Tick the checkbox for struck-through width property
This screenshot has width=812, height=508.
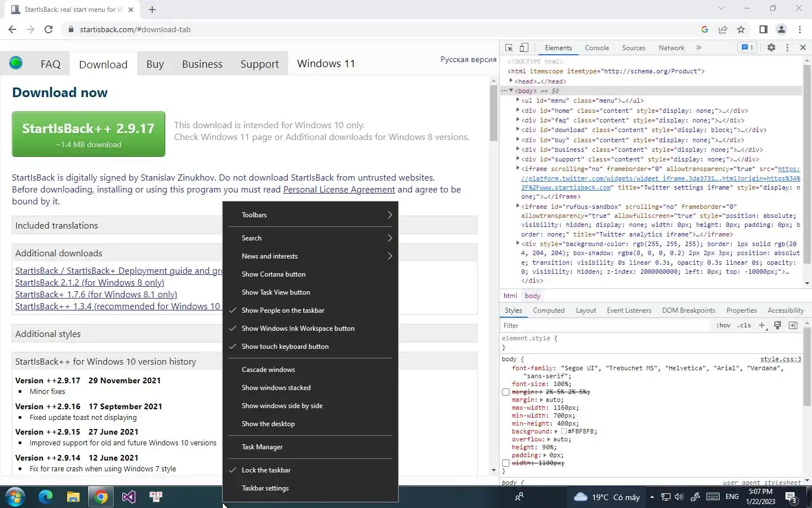coord(506,463)
